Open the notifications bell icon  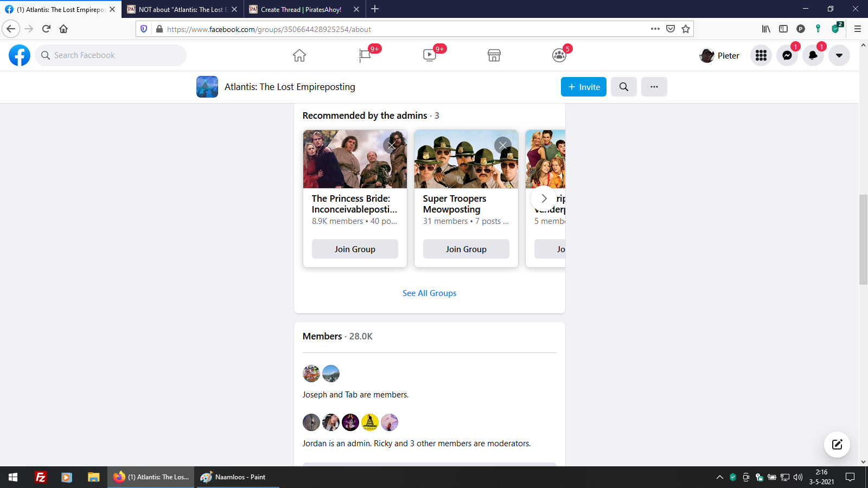[813, 55]
